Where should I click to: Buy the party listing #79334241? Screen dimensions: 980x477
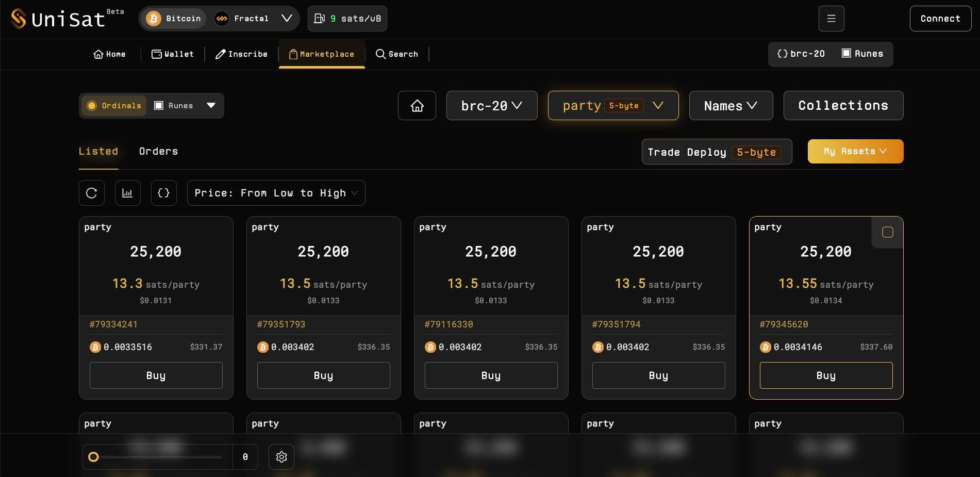click(156, 375)
